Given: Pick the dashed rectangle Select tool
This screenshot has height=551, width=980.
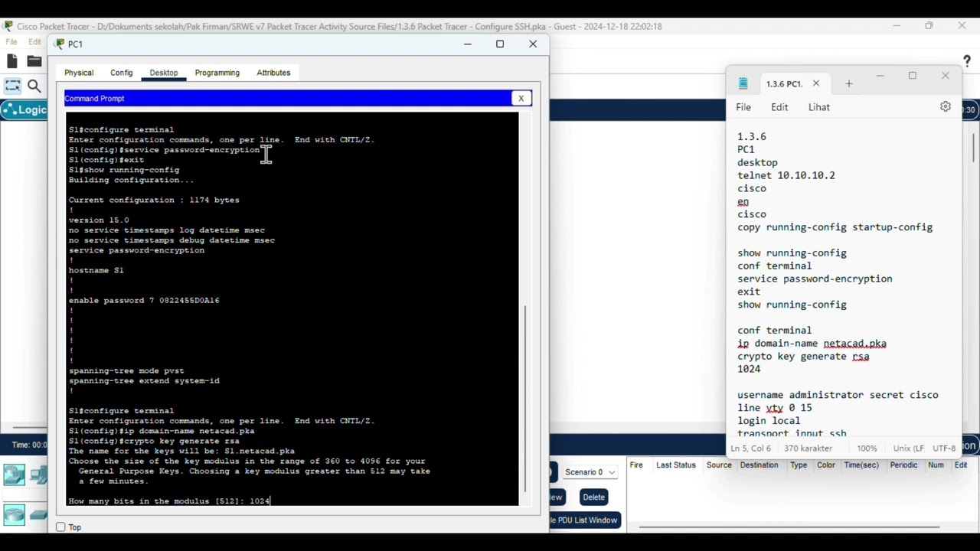Looking at the screenshot, I should tap(12, 86).
